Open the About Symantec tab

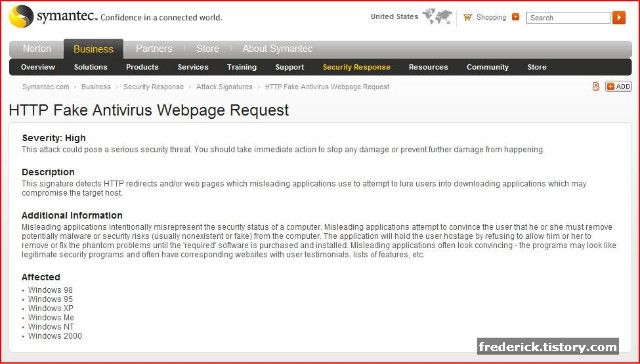click(277, 49)
